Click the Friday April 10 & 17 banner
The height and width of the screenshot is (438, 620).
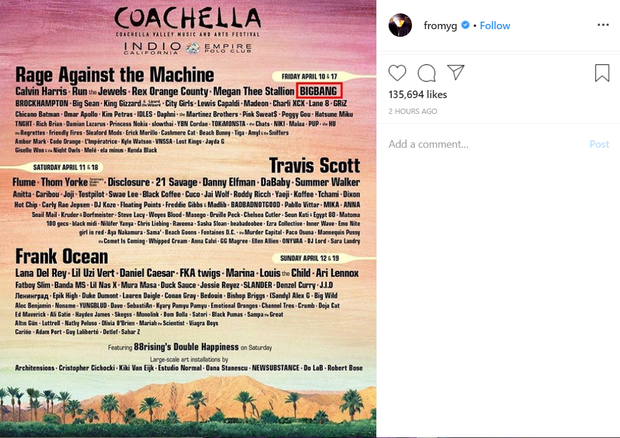tap(309, 76)
